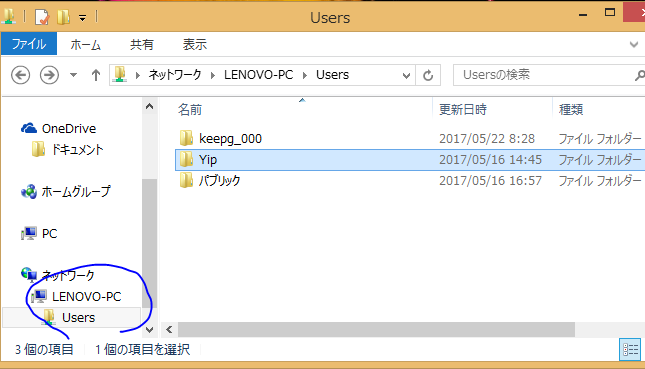Viewport: 645px width, 369px height.
Task: Click the OneDrive cloud icon
Action: (x=29, y=128)
